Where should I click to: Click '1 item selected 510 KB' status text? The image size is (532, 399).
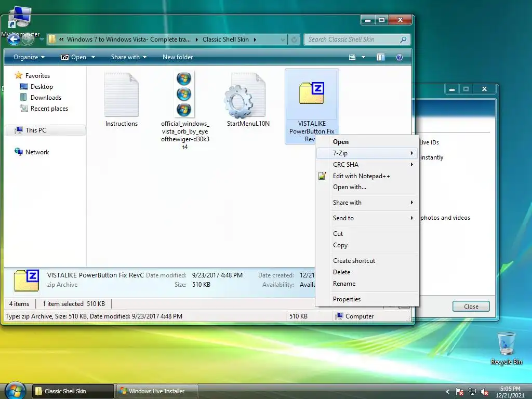pyautogui.click(x=74, y=303)
